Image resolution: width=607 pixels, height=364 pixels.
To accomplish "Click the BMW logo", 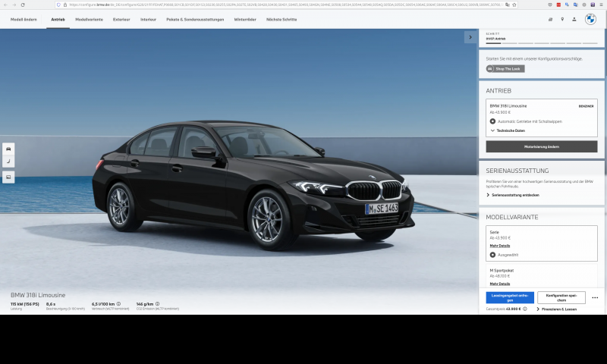I will 590,19.
